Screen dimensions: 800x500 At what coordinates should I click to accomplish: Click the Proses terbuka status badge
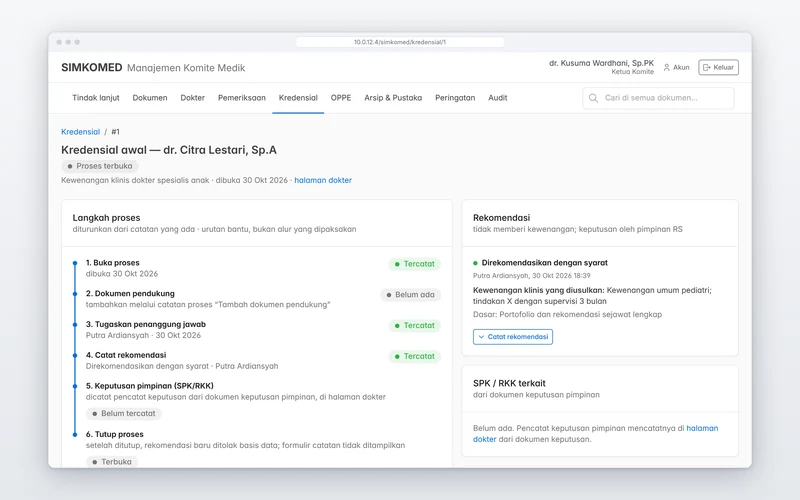[x=100, y=166]
